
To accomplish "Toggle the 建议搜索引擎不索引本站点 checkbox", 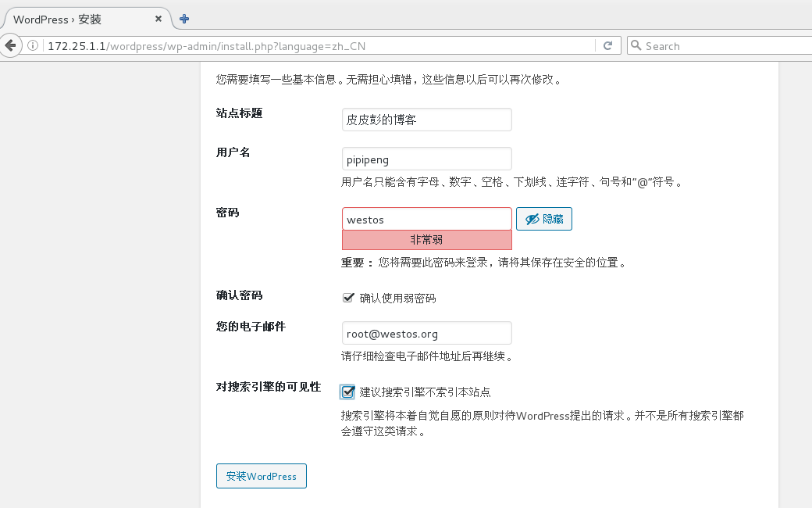I will (x=347, y=392).
